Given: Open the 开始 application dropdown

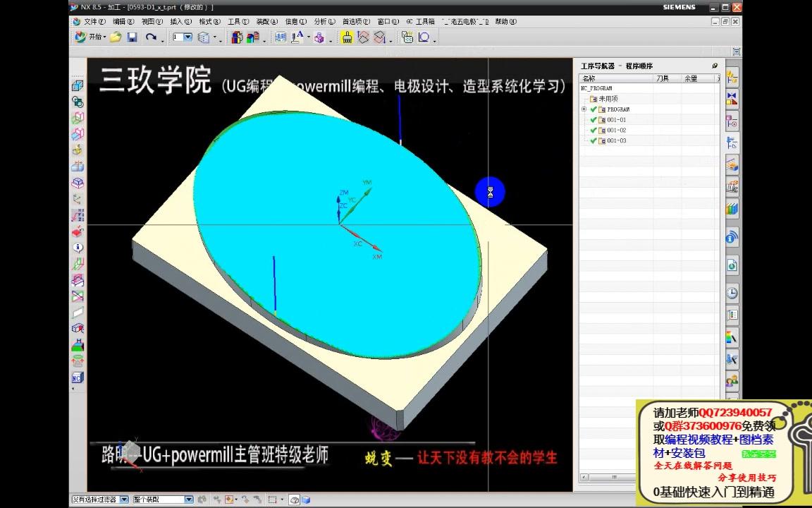Looking at the screenshot, I should (94, 37).
